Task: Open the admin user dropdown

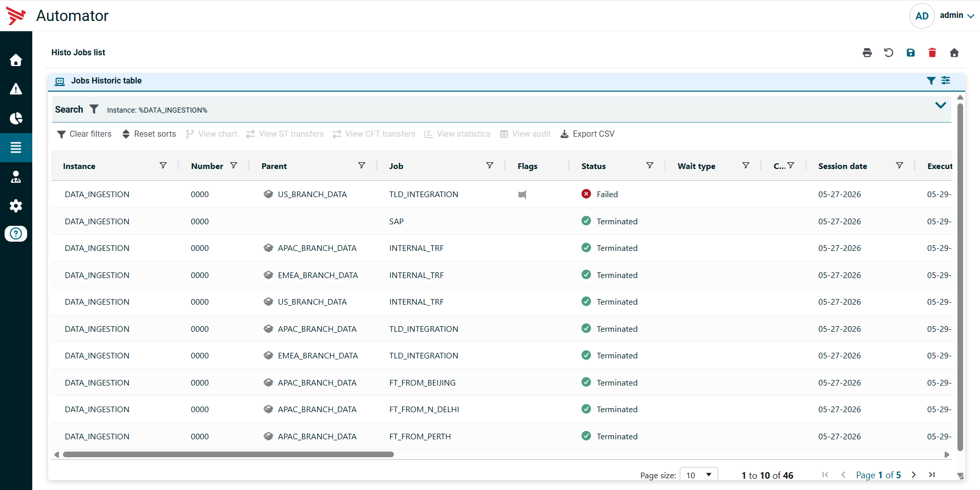Action: click(957, 15)
